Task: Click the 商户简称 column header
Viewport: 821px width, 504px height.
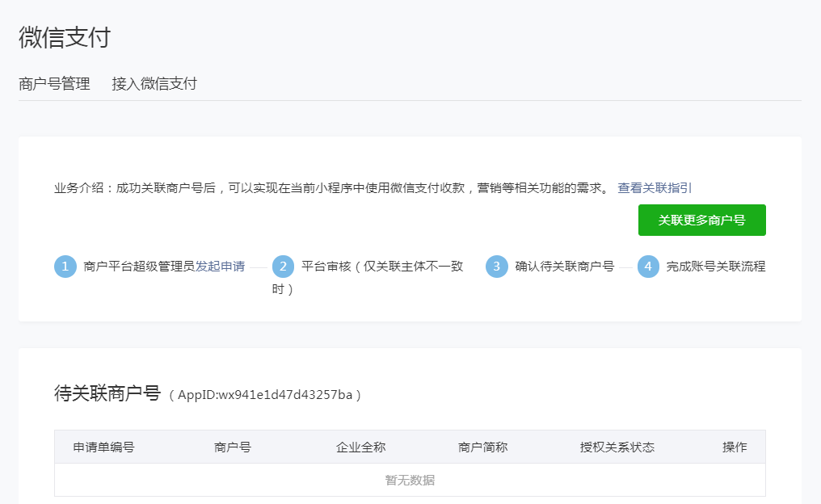Action: coord(482,447)
